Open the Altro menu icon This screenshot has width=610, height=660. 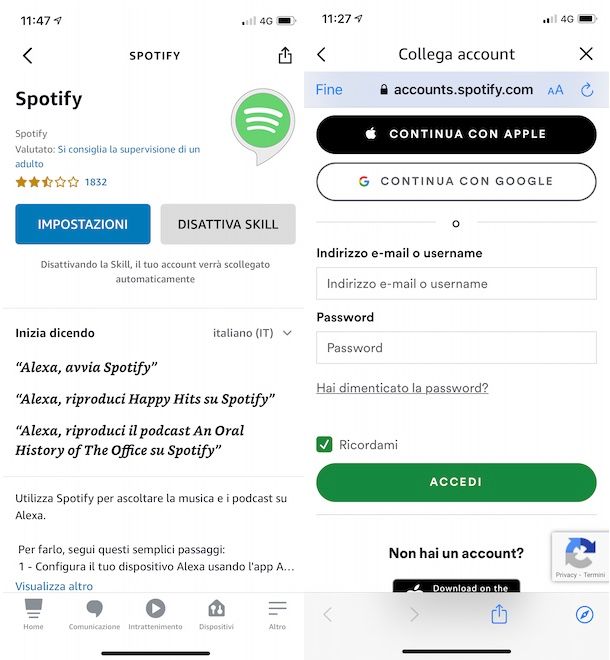(277, 608)
